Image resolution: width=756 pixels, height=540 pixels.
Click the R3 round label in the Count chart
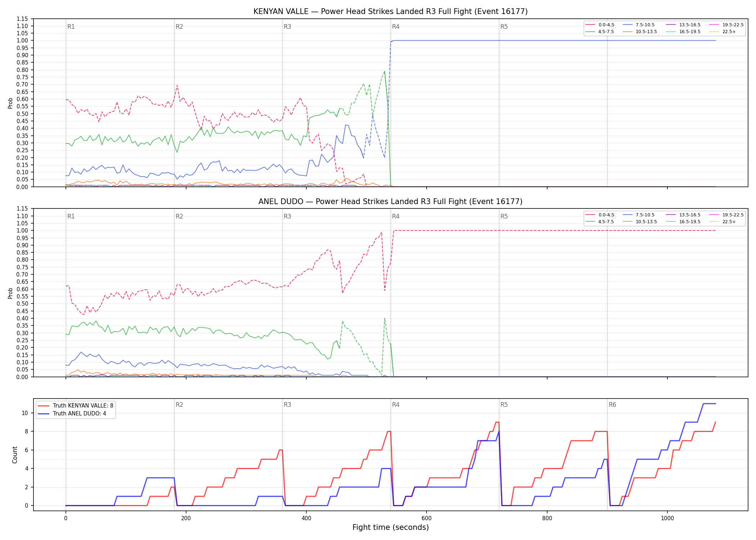coord(287,405)
